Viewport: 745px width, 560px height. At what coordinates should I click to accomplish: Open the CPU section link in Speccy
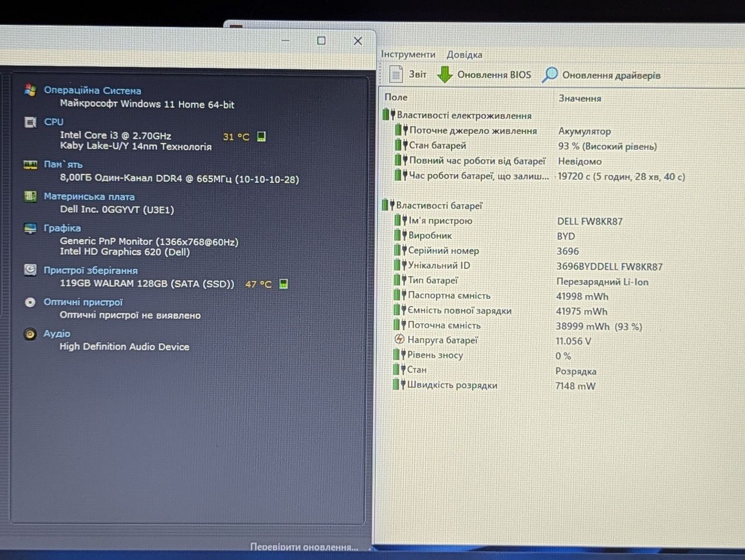pyautogui.click(x=54, y=122)
